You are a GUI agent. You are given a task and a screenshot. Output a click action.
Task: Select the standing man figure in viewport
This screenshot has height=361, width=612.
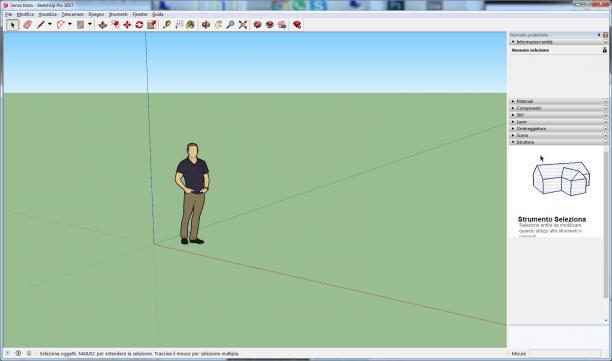tap(192, 194)
